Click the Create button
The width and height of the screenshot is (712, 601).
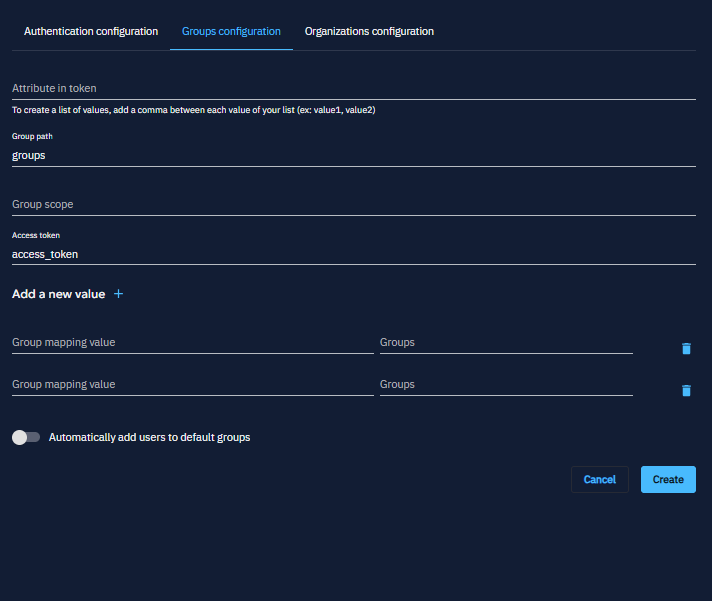point(667,479)
